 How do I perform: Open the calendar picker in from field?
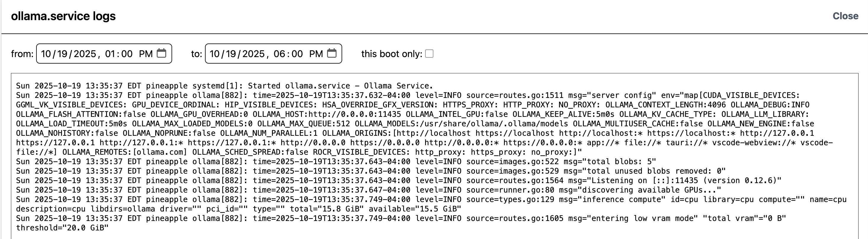point(162,53)
